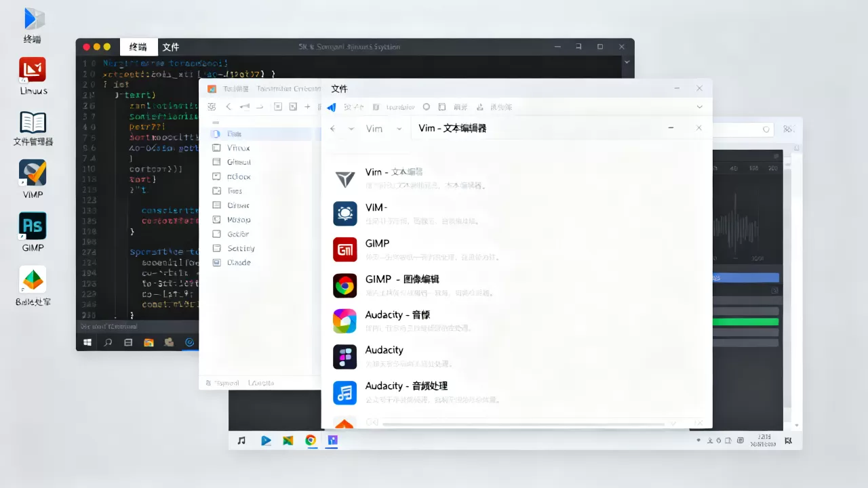Click the blue circular icon in terminal taskbar
The width and height of the screenshot is (868, 488).
click(x=190, y=343)
